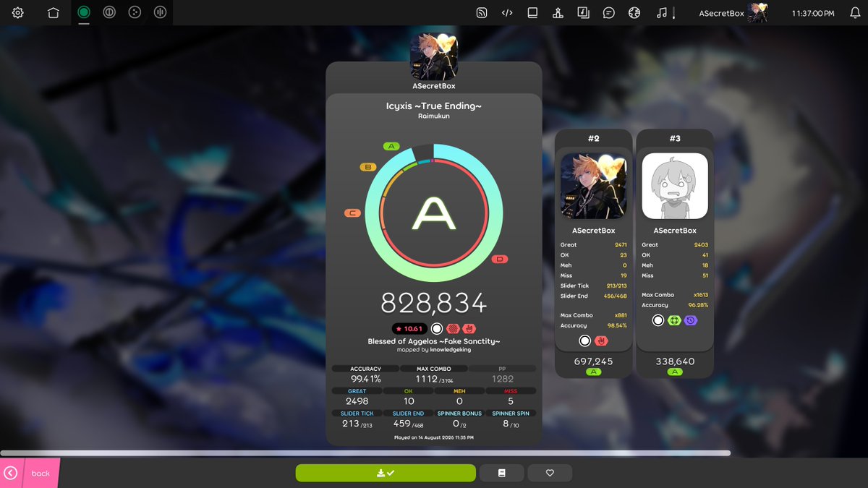Click the 10.61 star rating badge

(409, 328)
